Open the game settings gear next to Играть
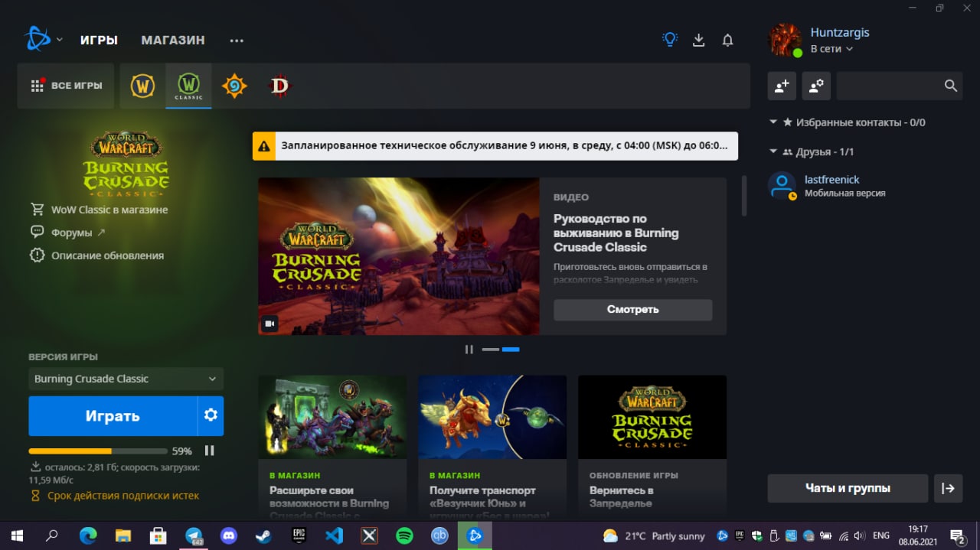This screenshot has width=980, height=550. [x=211, y=415]
